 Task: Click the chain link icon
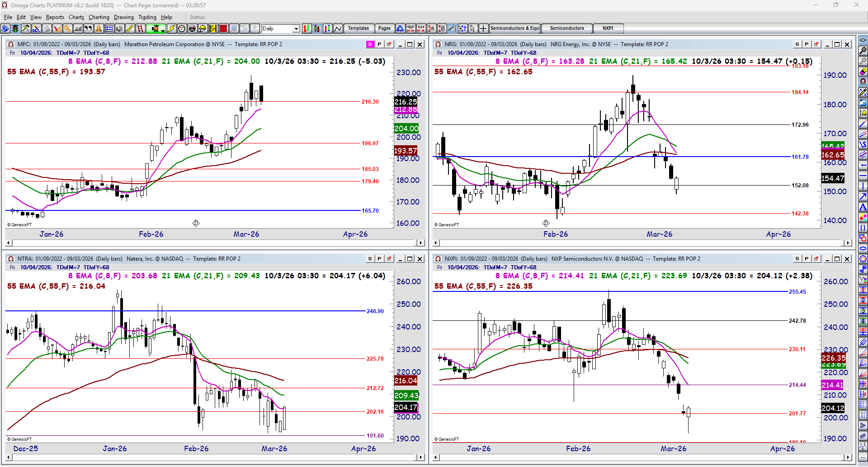pos(130,29)
